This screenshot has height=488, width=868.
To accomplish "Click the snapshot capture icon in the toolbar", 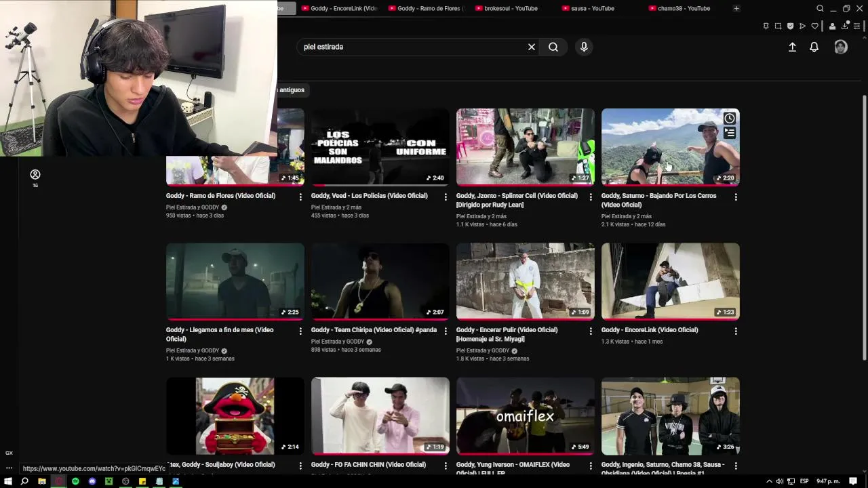I will pyautogui.click(x=778, y=26).
